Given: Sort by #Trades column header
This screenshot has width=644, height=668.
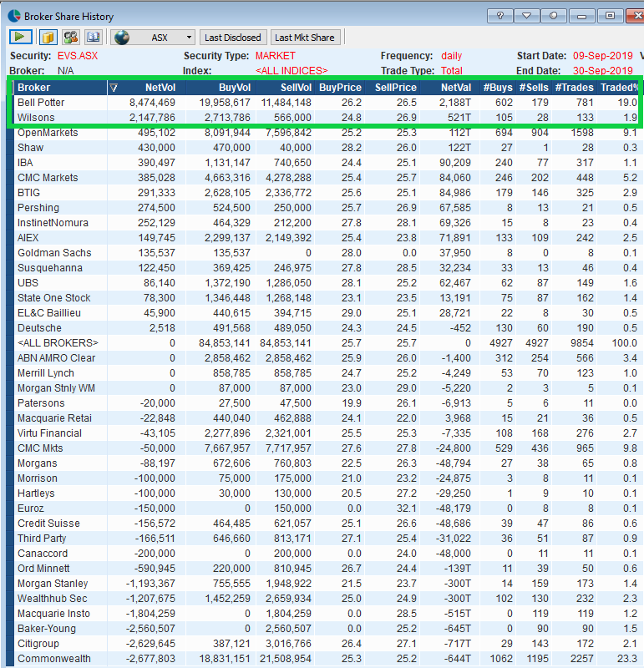Looking at the screenshot, I should click(574, 88).
